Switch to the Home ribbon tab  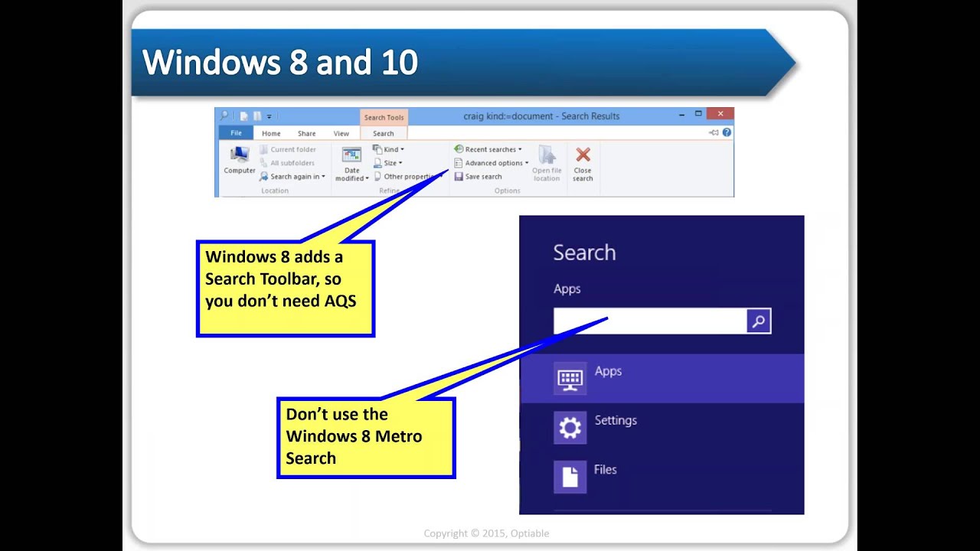[271, 133]
